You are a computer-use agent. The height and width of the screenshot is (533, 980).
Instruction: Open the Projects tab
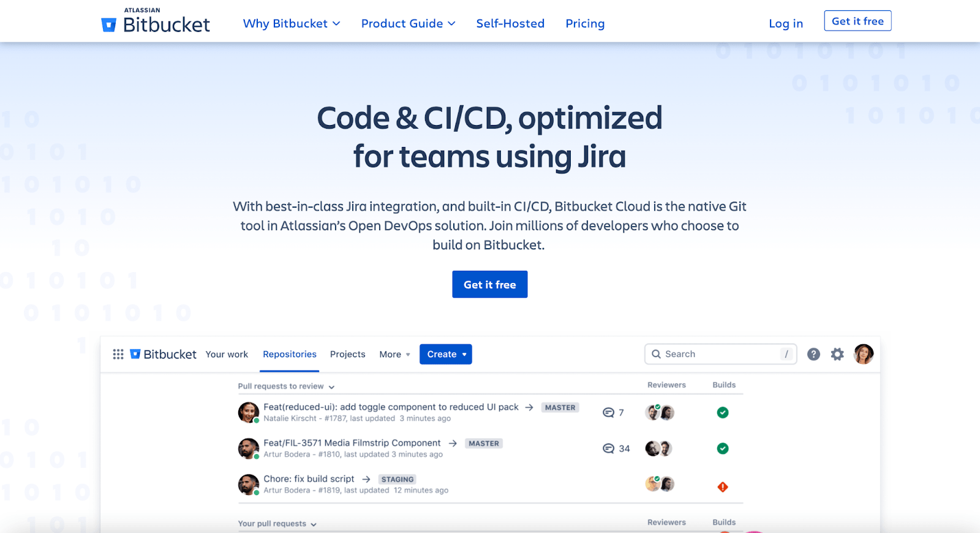[x=347, y=354]
